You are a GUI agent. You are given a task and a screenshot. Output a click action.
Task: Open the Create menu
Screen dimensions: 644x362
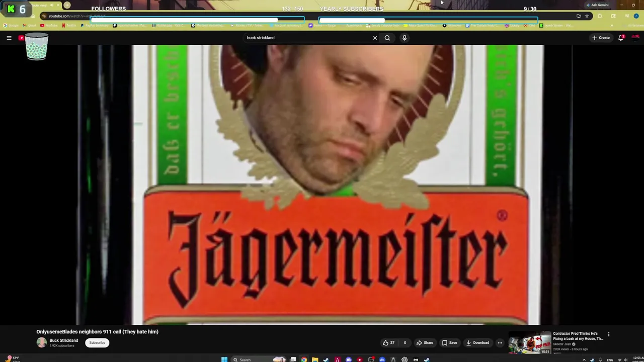601,38
